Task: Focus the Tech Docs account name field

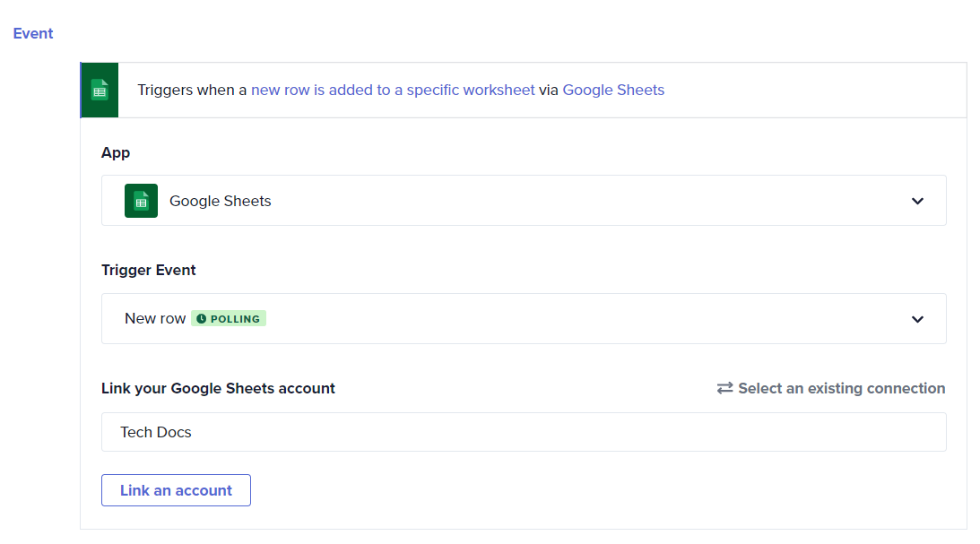Action: pos(523,432)
